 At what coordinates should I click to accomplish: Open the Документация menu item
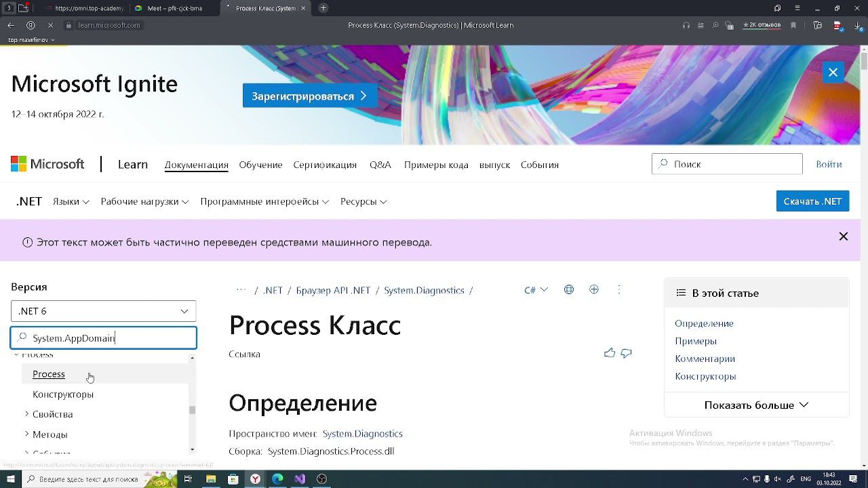pyautogui.click(x=197, y=165)
